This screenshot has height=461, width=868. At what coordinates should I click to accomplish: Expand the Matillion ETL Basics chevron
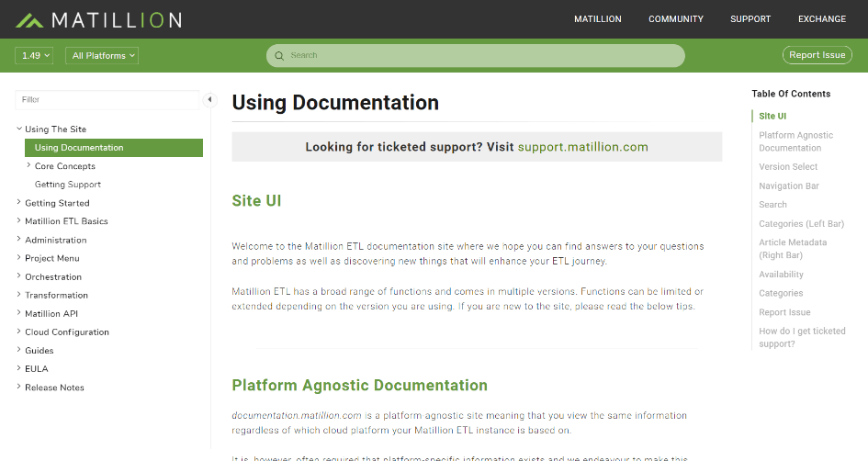point(18,220)
